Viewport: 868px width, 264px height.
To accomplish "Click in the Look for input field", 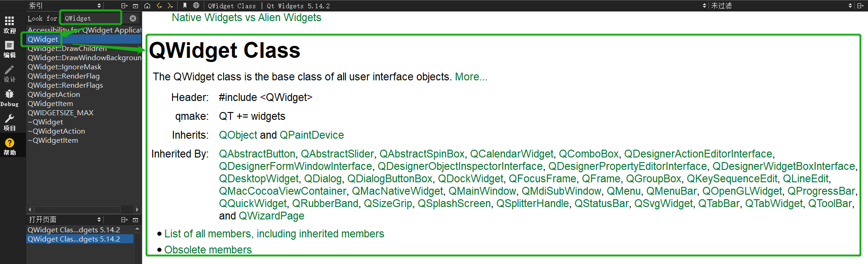I will click(92, 18).
